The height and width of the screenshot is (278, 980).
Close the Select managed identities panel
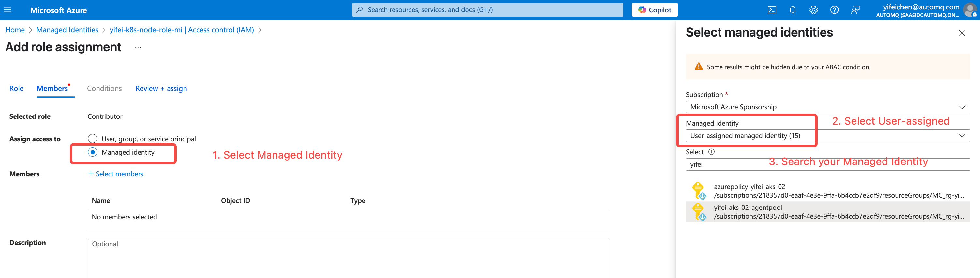click(962, 33)
